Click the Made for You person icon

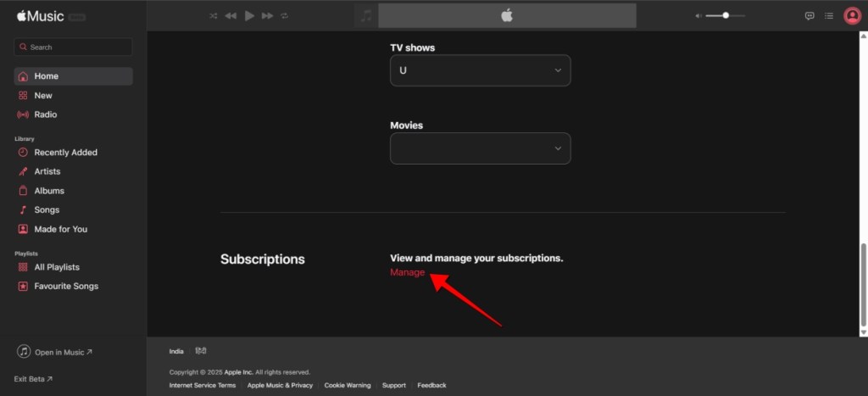pyautogui.click(x=23, y=229)
